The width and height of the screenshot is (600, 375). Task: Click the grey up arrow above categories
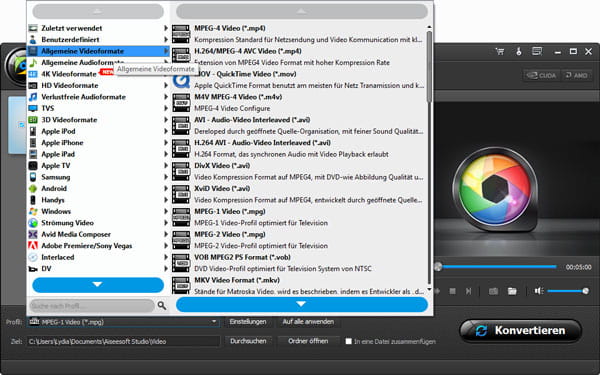tap(98, 11)
